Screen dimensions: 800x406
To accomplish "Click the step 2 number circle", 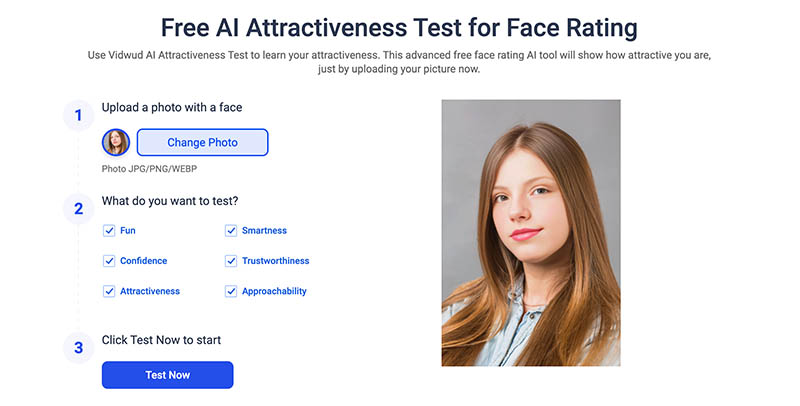I will tap(79, 209).
